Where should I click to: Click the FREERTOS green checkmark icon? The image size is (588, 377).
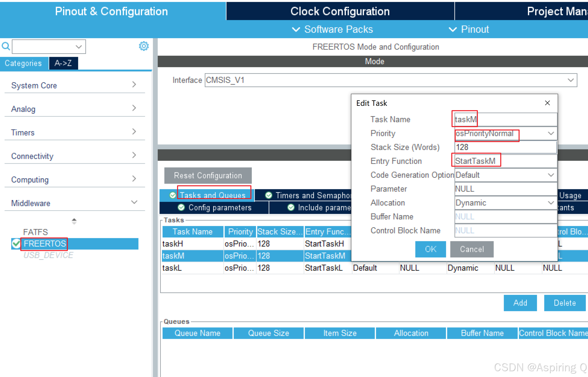click(x=16, y=244)
